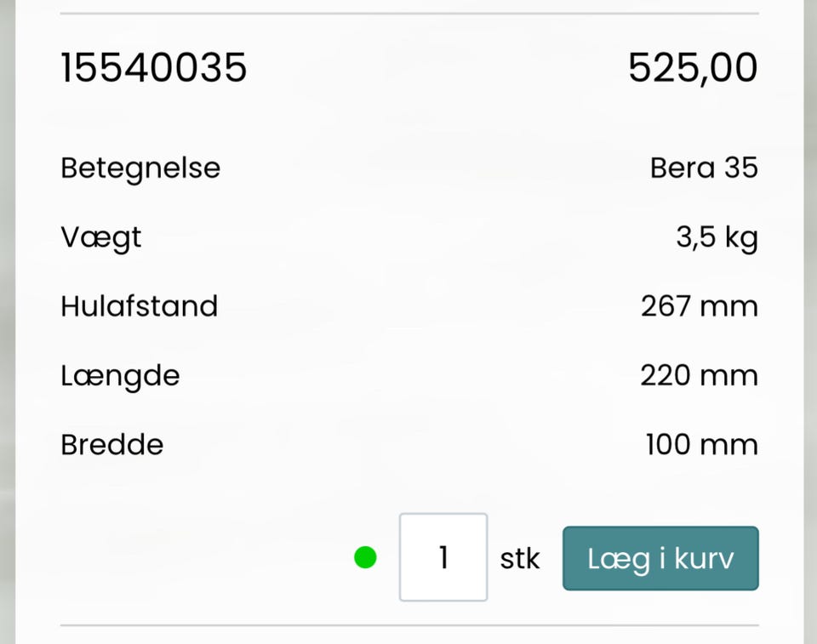Click the "stk" unit label

click(520, 559)
